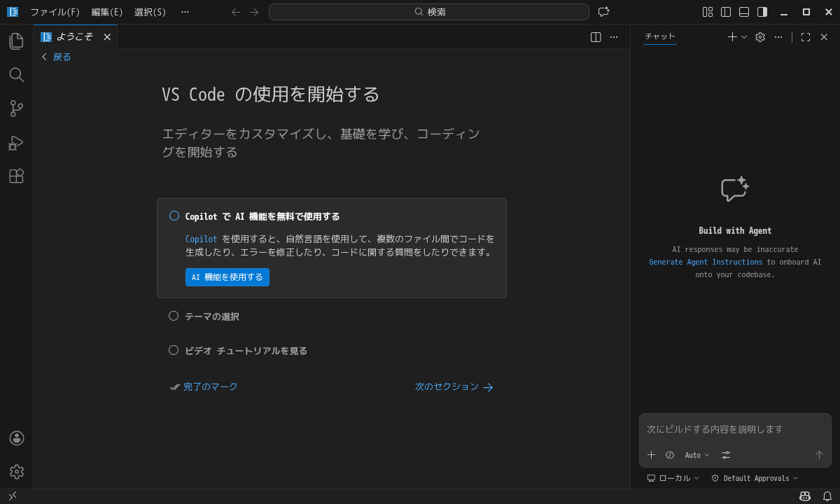
Task: Click the Run and Debug icon
Action: tap(16, 142)
